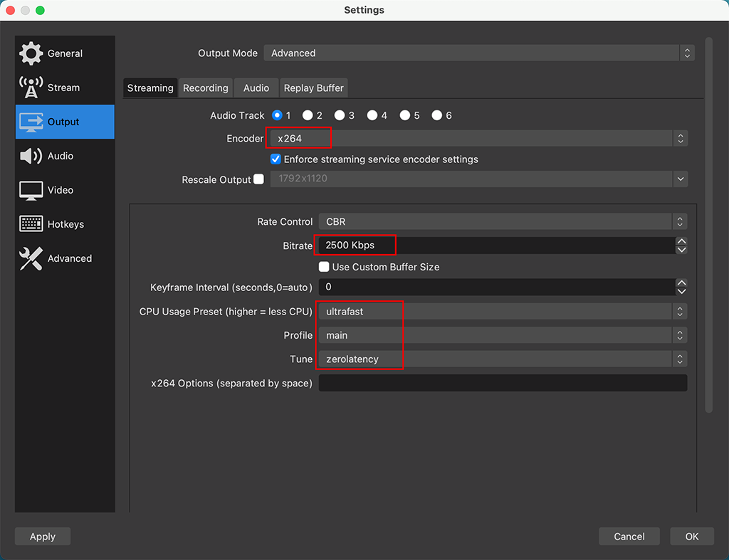Viewport: 729px width, 560px height.
Task: Open the Rate Control dropdown
Action: pyautogui.click(x=503, y=222)
